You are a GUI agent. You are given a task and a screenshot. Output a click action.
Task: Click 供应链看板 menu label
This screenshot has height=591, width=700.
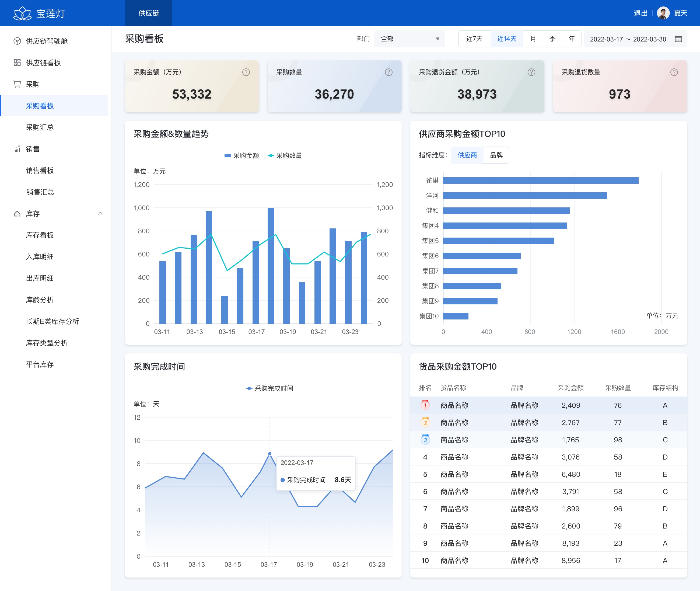click(x=44, y=63)
